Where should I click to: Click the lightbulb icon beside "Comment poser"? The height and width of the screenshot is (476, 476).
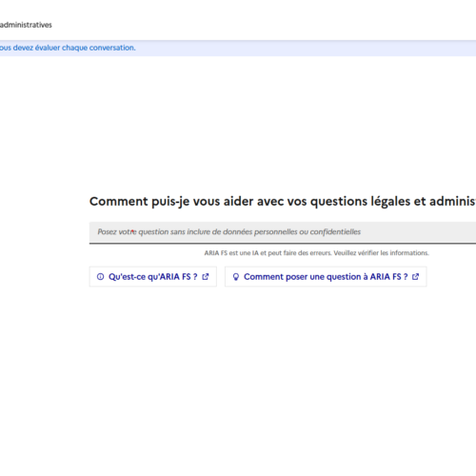(236, 277)
